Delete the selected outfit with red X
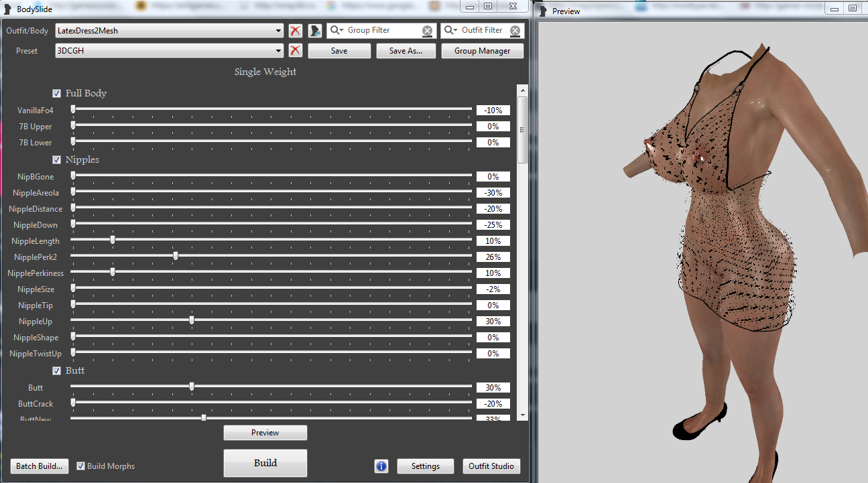Image resolution: width=868 pixels, height=483 pixels. pyautogui.click(x=295, y=31)
